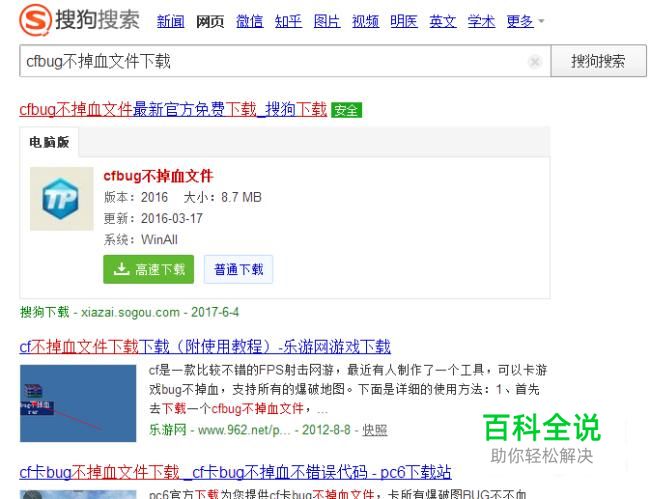Screen dimensions: 650x499
Task: Click the 搜狗搜索 search button
Action: coord(598,61)
